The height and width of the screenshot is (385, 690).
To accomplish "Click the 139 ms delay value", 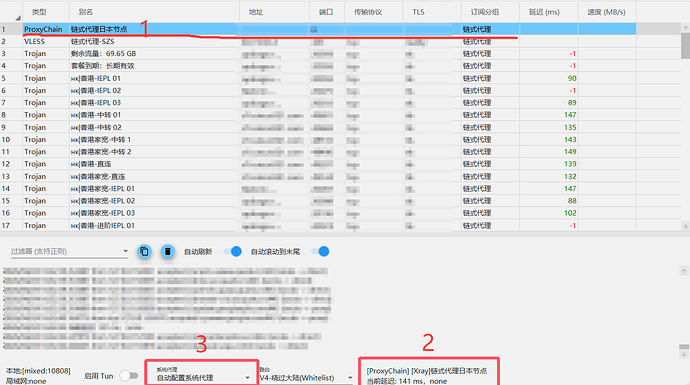I will click(570, 164).
